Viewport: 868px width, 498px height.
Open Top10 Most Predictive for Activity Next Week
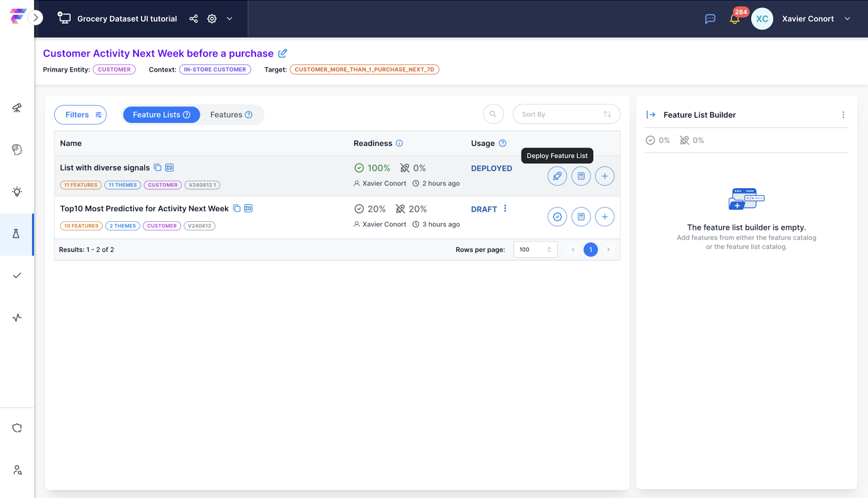[x=144, y=209]
